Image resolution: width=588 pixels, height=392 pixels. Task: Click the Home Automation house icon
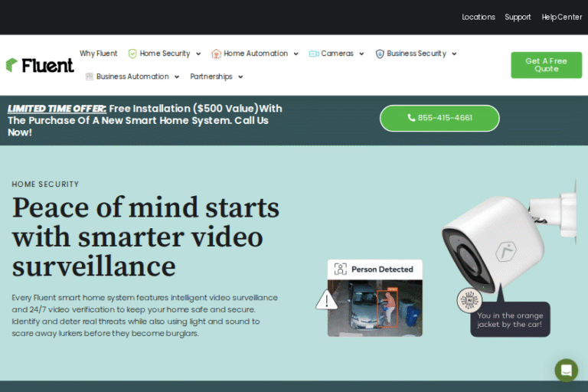[216, 54]
